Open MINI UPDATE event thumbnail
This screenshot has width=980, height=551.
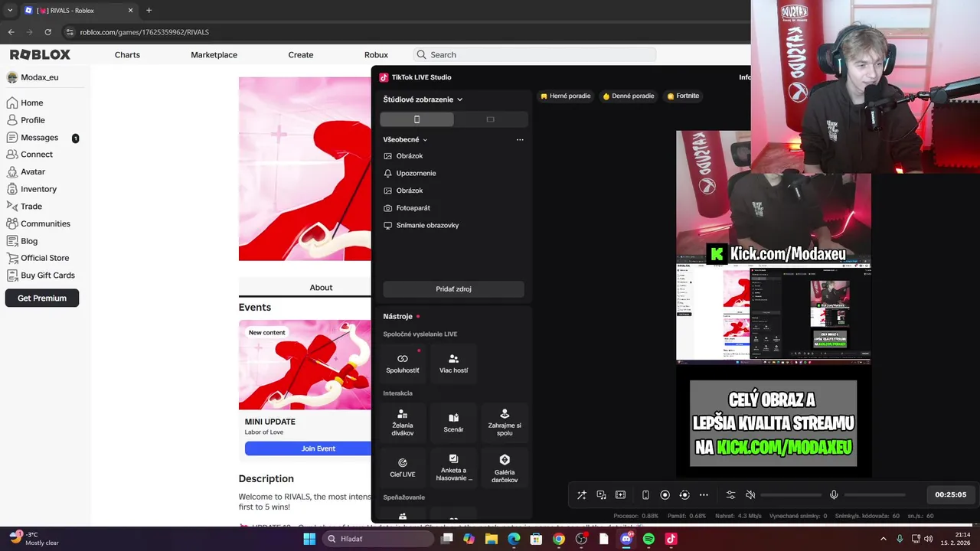pyautogui.click(x=305, y=365)
